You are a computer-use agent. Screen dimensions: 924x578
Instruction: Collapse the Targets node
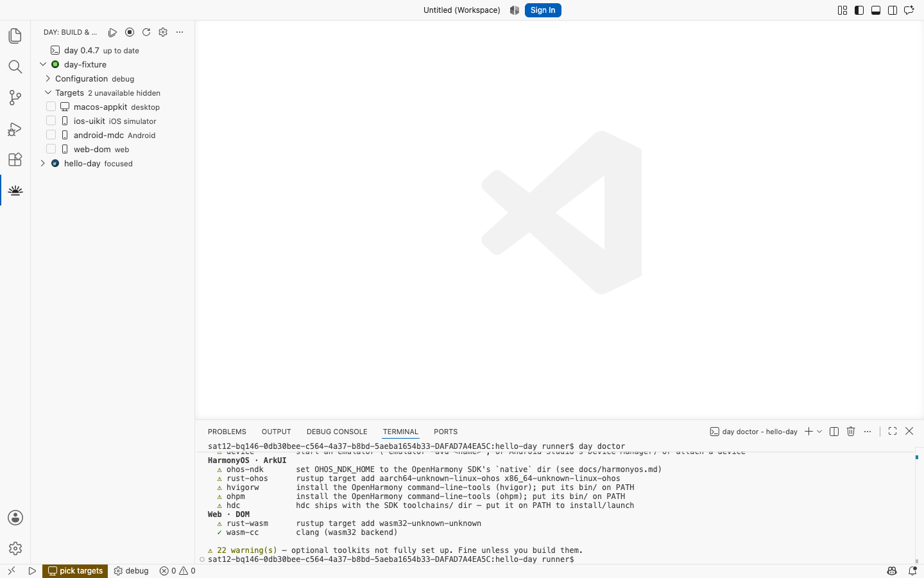click(48, 92)
